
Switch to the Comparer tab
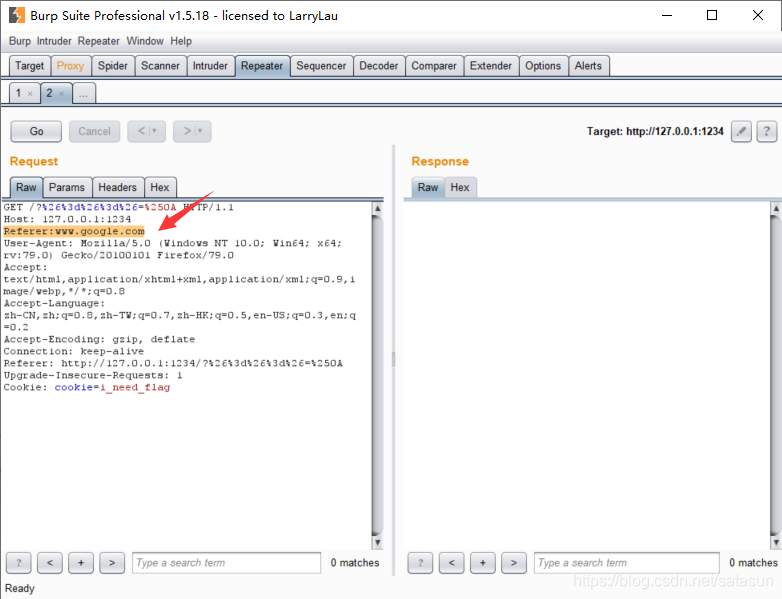[x=434, y=66]
